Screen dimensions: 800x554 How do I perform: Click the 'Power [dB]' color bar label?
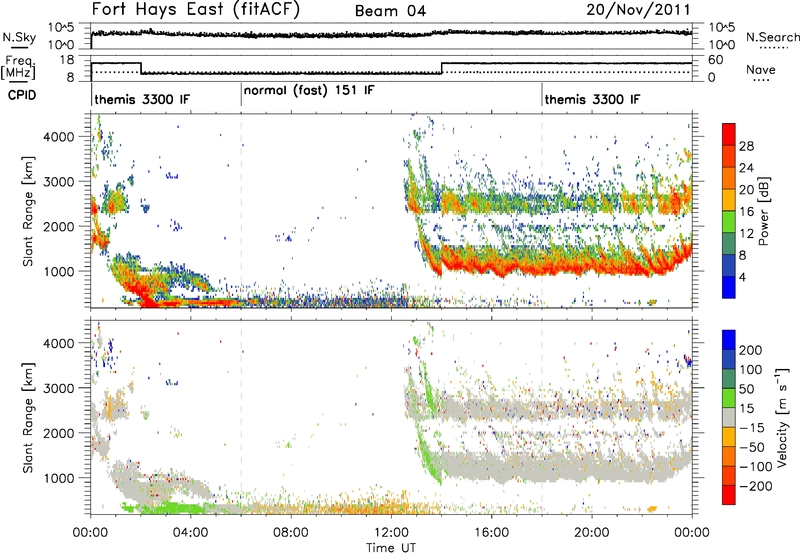pos(763,211)
